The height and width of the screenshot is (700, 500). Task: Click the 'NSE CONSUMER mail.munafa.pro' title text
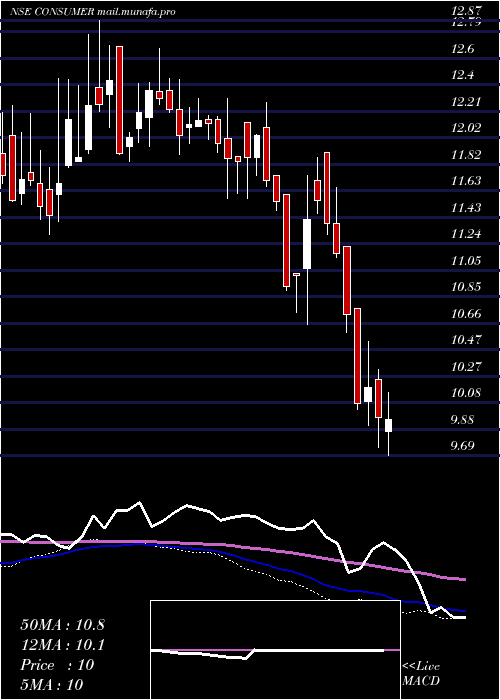tap(92, 12)
